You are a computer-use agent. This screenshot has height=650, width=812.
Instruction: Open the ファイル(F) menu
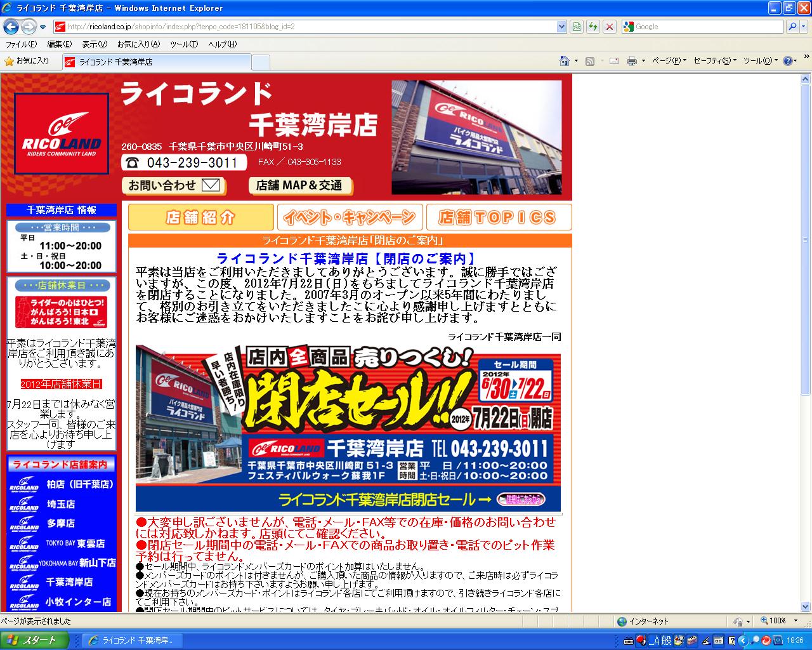[21, 44]
